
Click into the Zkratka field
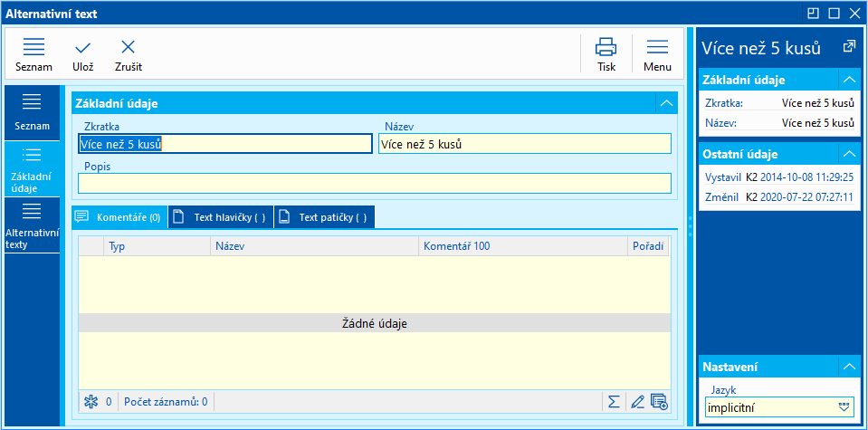click(225, 144)
